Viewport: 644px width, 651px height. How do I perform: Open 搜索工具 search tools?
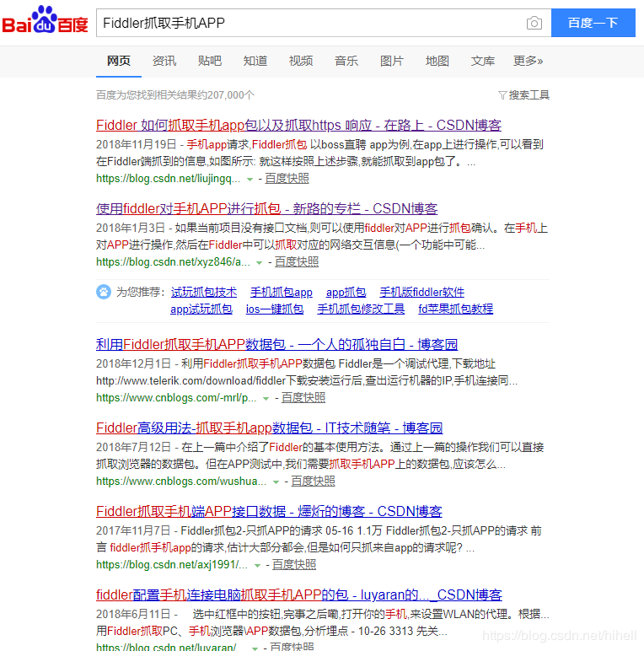pos(524,95)
